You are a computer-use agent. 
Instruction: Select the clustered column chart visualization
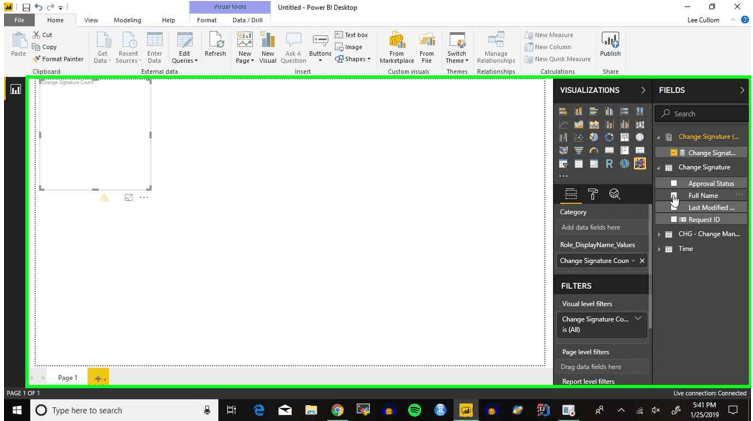click(609, 111)
